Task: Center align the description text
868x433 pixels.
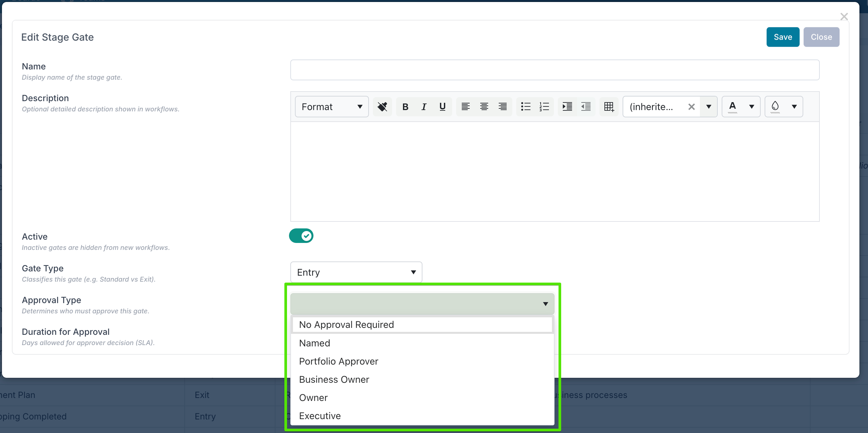Action: point(484,107)
